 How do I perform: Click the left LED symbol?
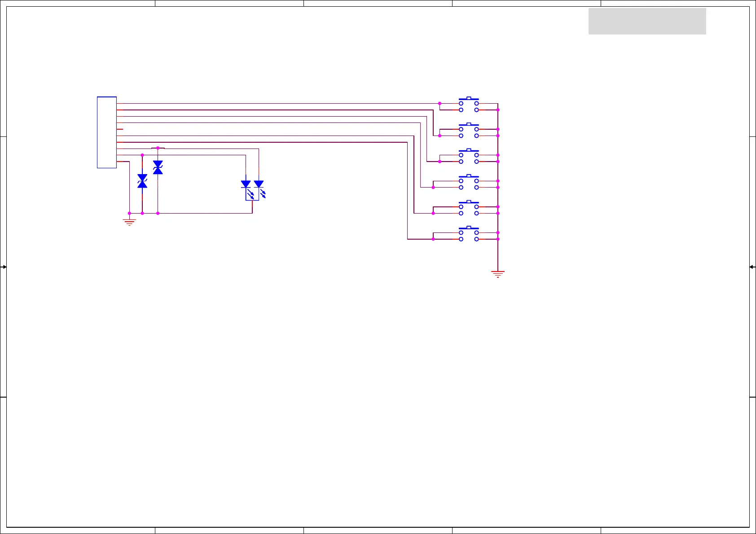pos(246,185)
